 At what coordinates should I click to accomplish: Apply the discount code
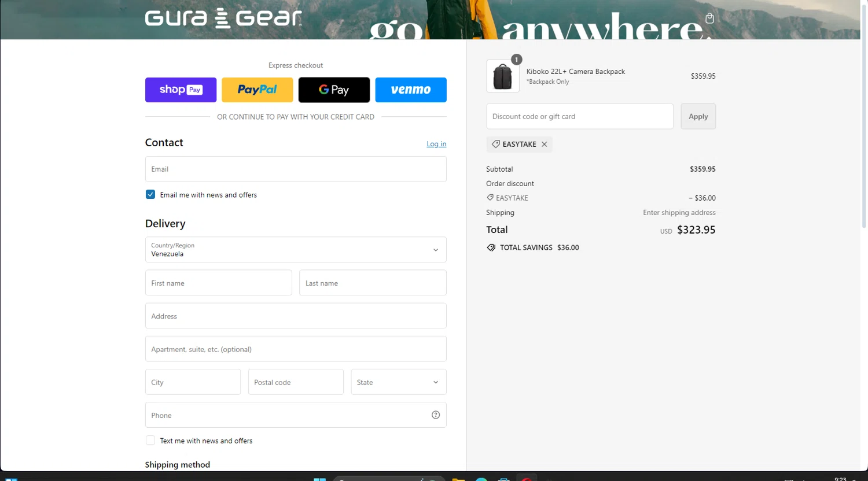click(698, 116)
